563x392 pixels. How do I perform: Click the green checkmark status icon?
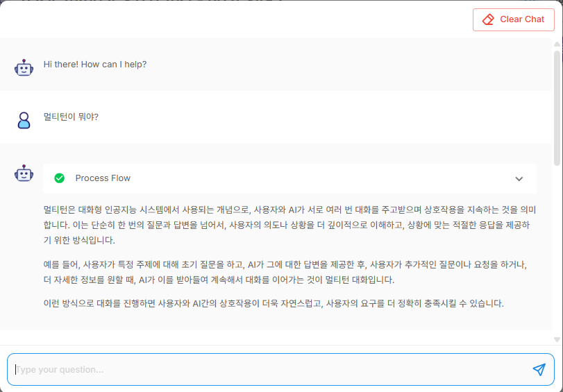pyautogui.click(x=60, y=178)
